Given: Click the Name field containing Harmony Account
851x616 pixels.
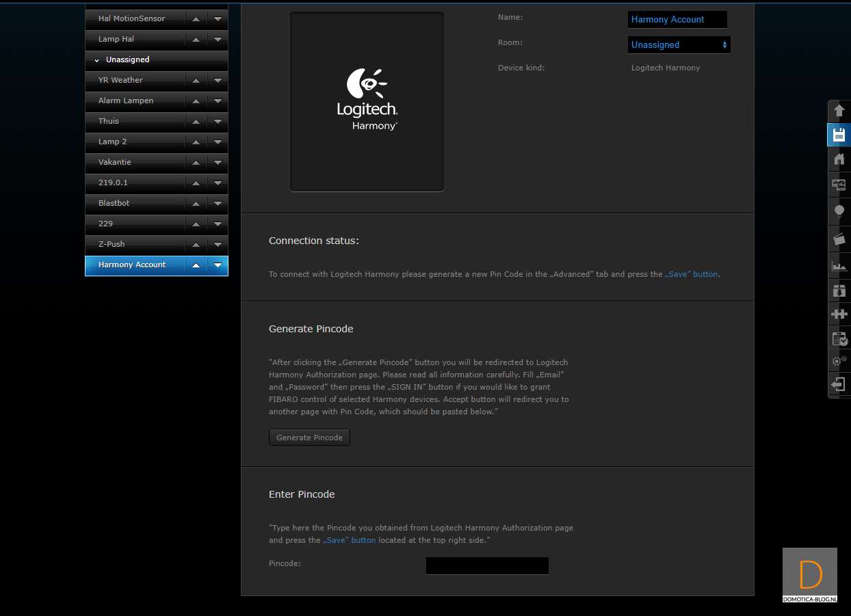Looking at the screenshot, I should tap(677, 20).
